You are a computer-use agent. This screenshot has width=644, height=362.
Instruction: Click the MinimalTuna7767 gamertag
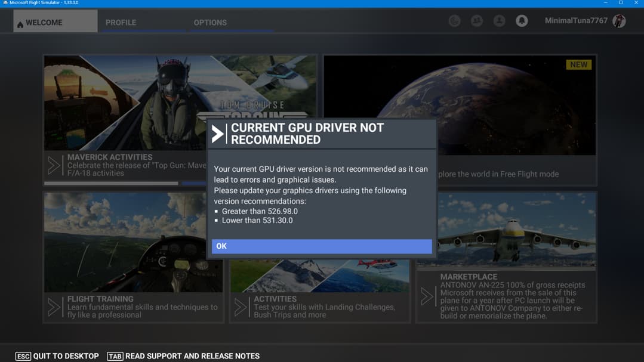[x=576, y=21]
